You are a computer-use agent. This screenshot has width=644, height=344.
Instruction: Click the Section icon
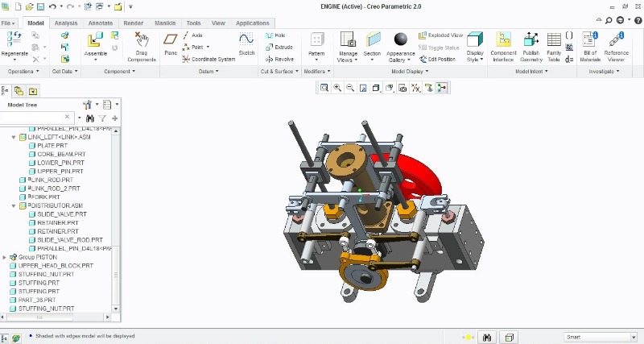tap(373, 39)
